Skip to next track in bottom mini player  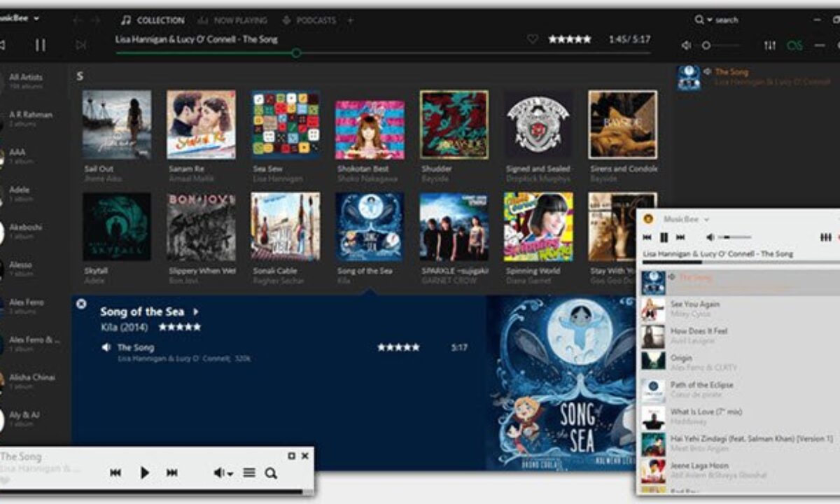(x=171, y=473)
